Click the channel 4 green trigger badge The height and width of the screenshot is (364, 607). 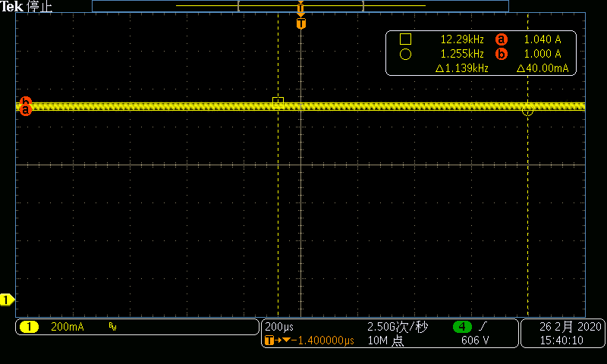[462, 327]
